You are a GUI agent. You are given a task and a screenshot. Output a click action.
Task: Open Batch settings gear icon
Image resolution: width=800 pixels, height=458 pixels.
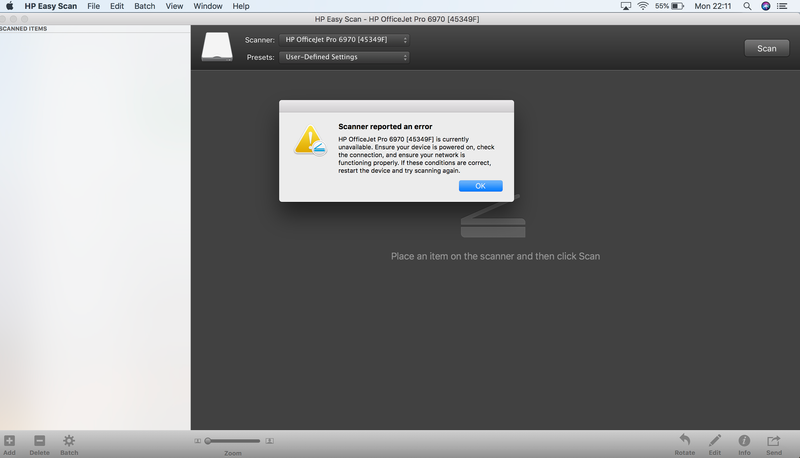[x=69, y=441]
